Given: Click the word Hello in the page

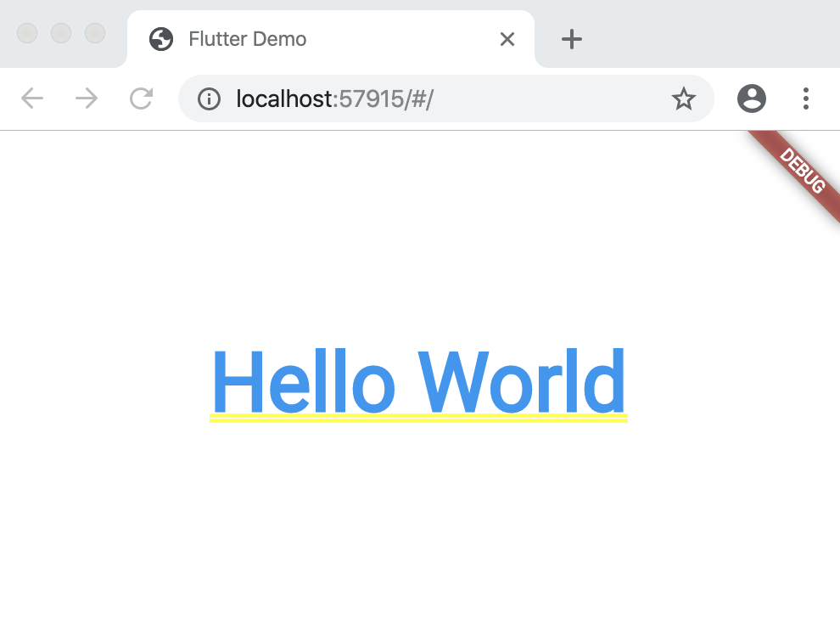Looking at the screenshot, I should coord(303,382).
